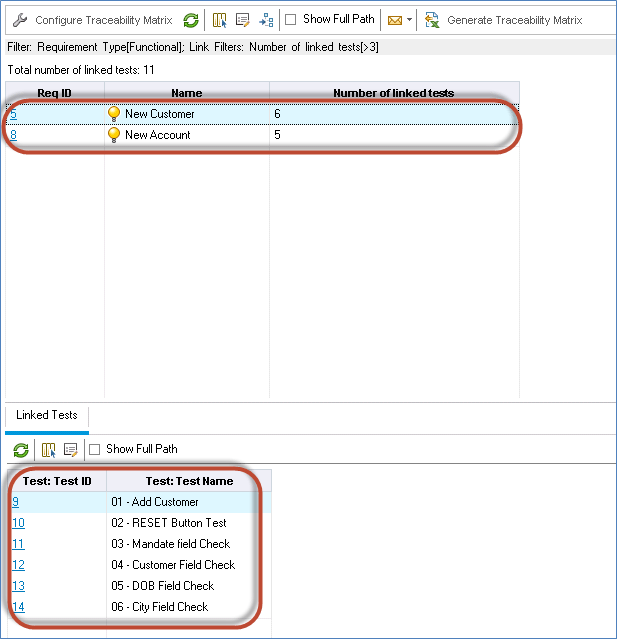
Task: Expand the email dropdown arrow
Action: point(410,20)
